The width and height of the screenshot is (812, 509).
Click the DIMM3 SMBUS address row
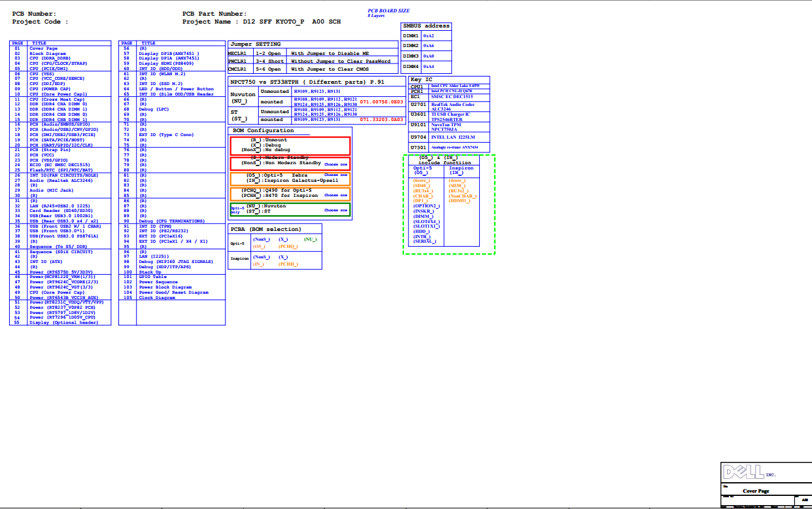[411, 56]
